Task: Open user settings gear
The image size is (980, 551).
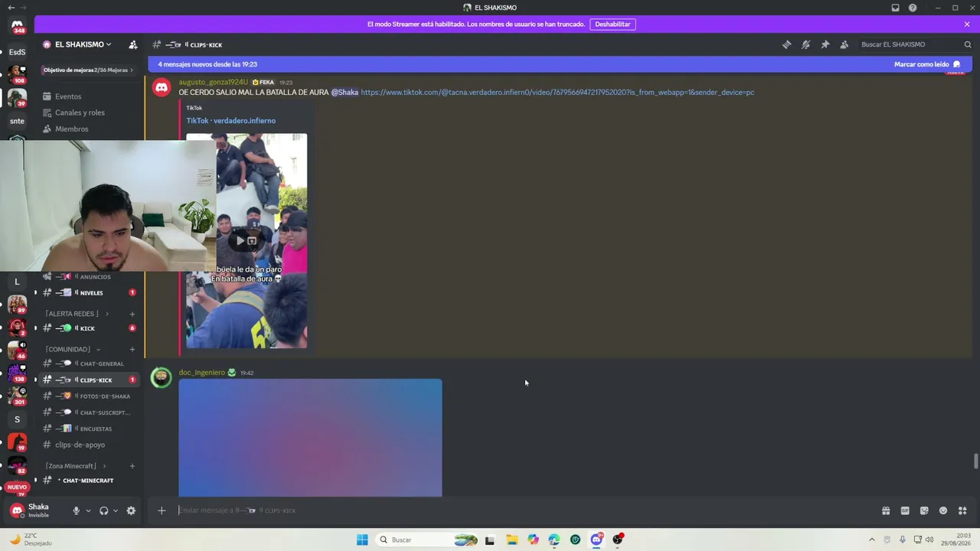Action: 131,510
